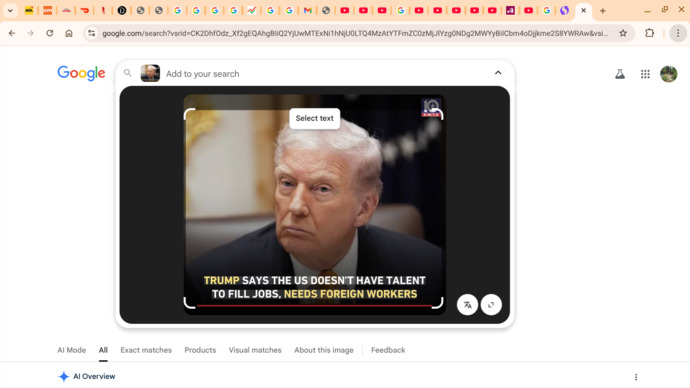
Task: Open the Products tab
Action: (200, 350)
